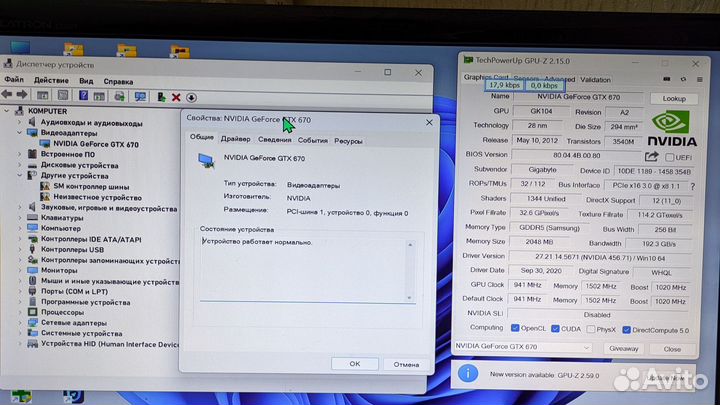
Task: Click the device status scrollbar up arrow
Action: pyautogui.click(x=410, y=245)
